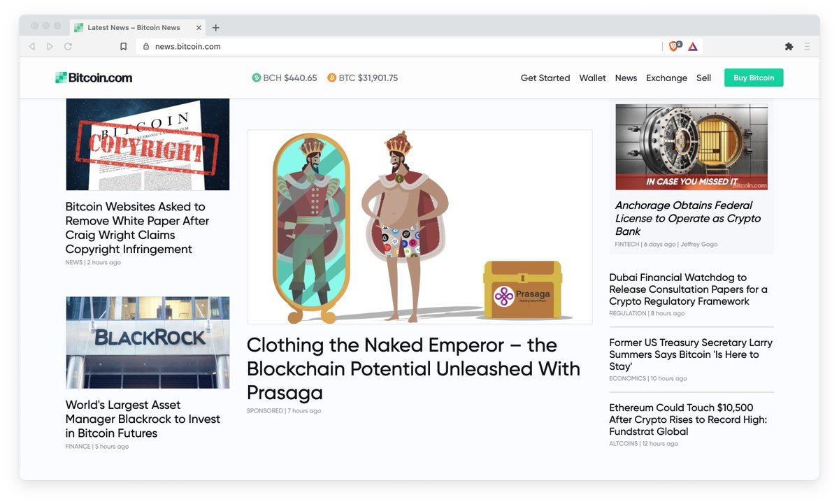Image resolution: width=839 pixels, height=504 pixels.
Task: Click the Buy Bitcoin button
Action: point(754,78)
